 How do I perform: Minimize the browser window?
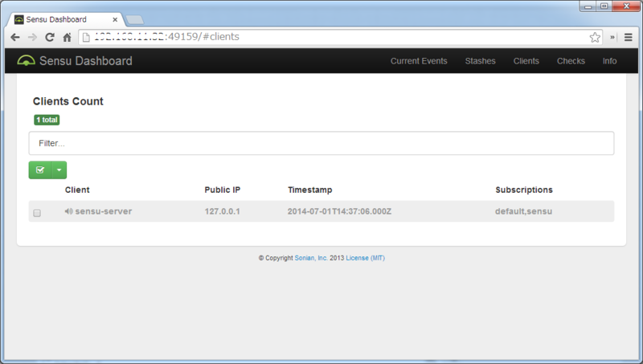pyautogui.click(x=588, y=6)
